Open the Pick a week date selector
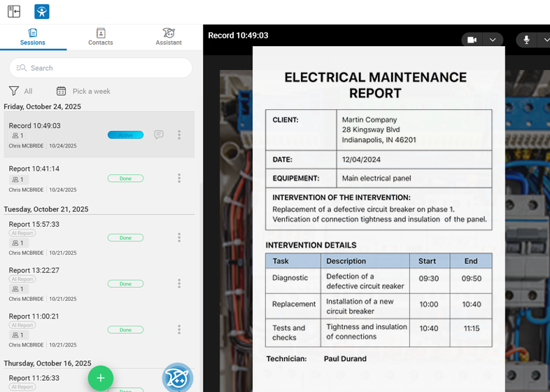This screenshot has height=392, width=550. pyautogui.click(x=83, y=91)
